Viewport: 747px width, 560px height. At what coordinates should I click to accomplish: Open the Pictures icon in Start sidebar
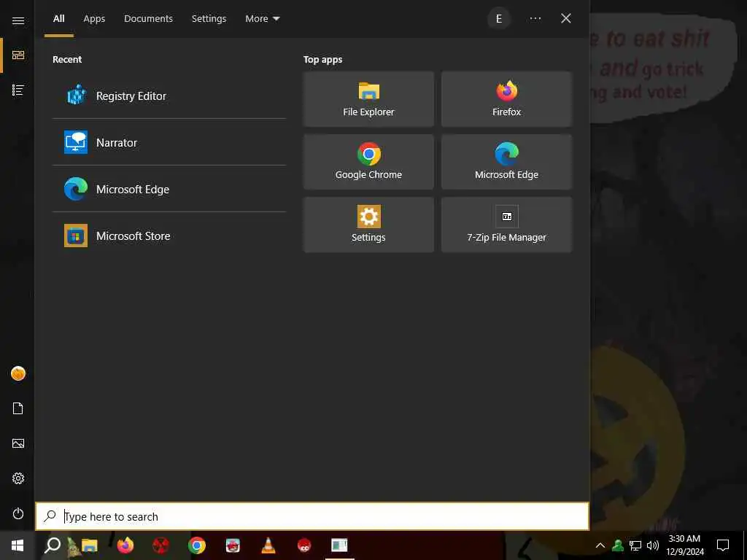coord(18,443)
